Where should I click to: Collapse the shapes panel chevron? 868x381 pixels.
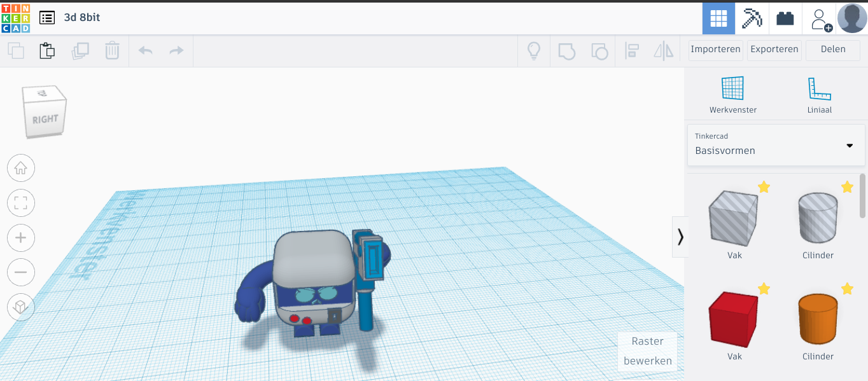[680, 237]
